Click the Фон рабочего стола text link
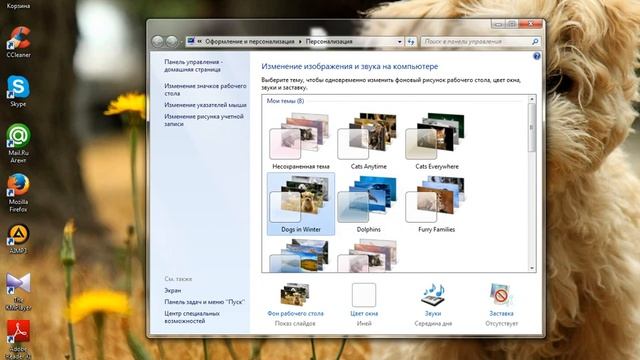The height and width of the screenshot is (360, 640). 295,313
